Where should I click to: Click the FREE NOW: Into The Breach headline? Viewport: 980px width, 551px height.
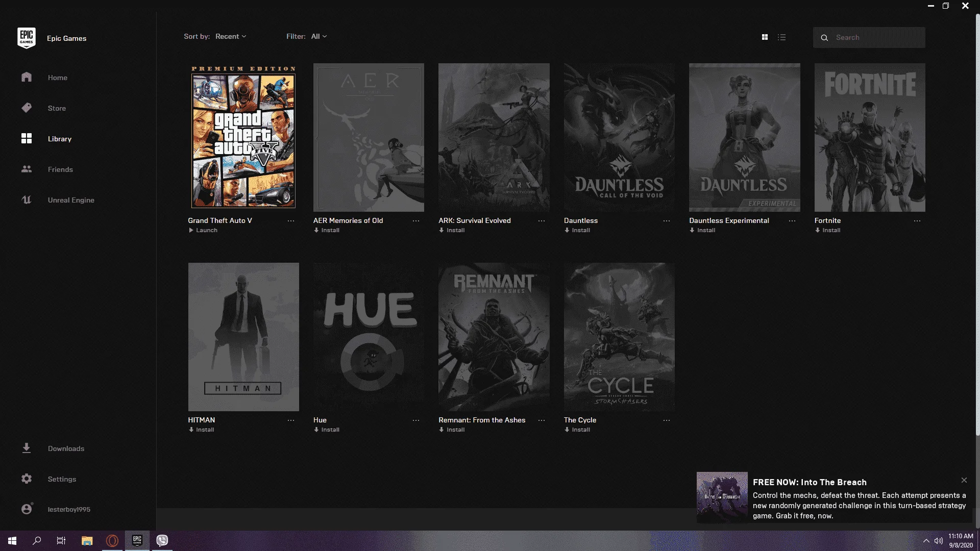click(810, 482)
